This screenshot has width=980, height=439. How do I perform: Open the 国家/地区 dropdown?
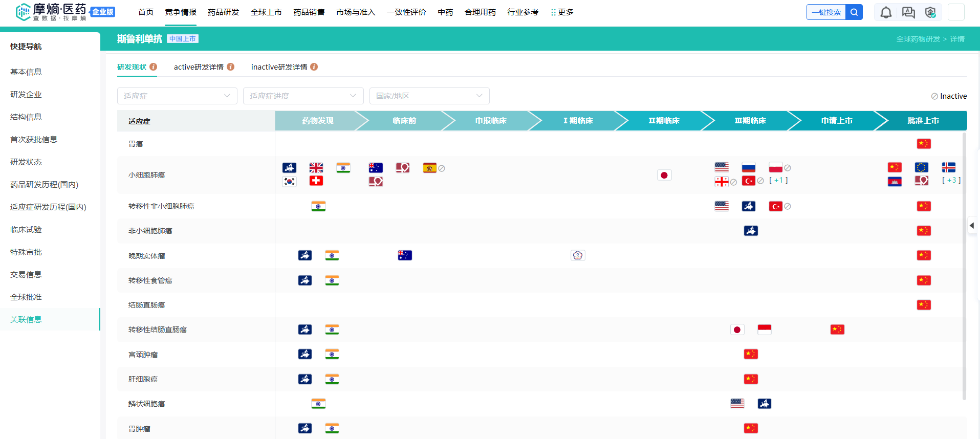429,96
